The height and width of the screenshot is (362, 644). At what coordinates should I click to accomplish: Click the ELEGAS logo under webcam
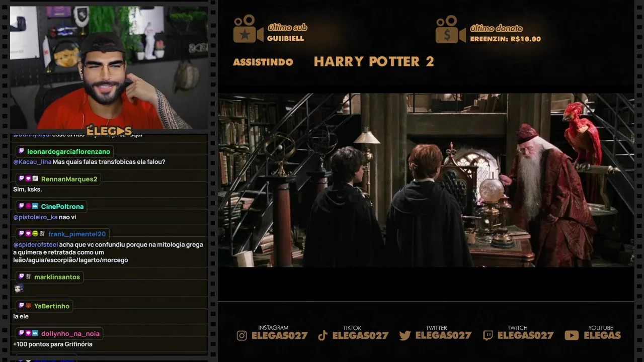pyautogui.click(x=109, y=131)
